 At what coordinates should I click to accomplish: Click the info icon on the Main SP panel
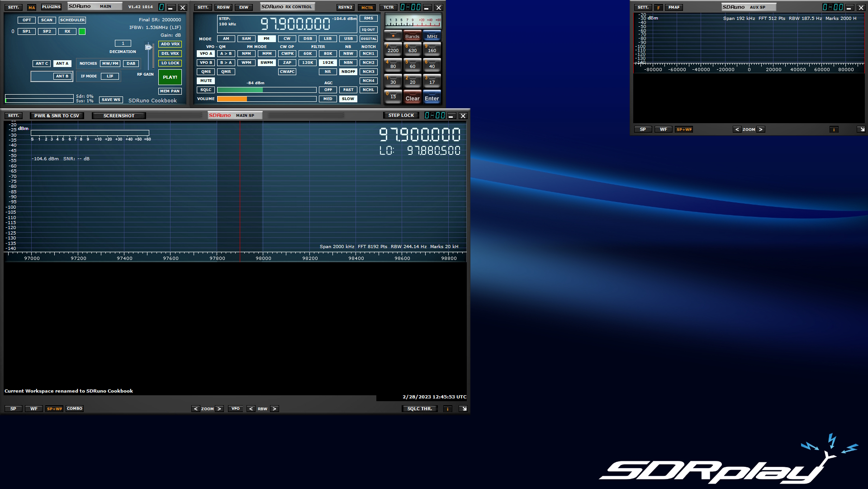tap(447, 408)
